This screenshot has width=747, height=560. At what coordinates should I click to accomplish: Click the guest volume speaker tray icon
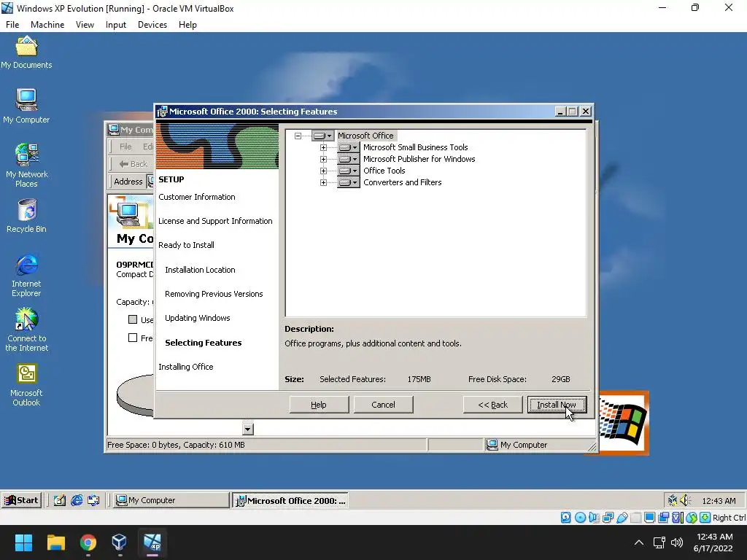click(x=685, y=500)
